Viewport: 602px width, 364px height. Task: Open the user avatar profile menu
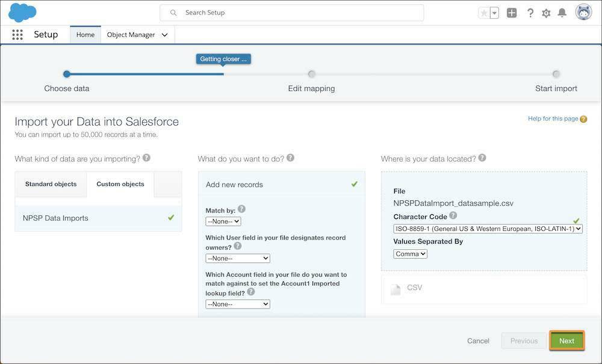click(583, 12)
